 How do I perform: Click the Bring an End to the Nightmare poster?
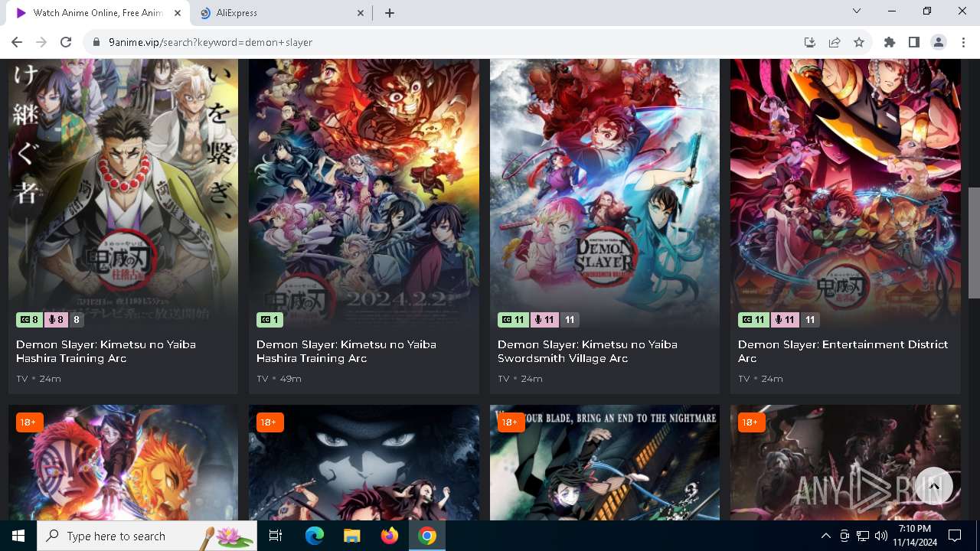coord(605,463)
